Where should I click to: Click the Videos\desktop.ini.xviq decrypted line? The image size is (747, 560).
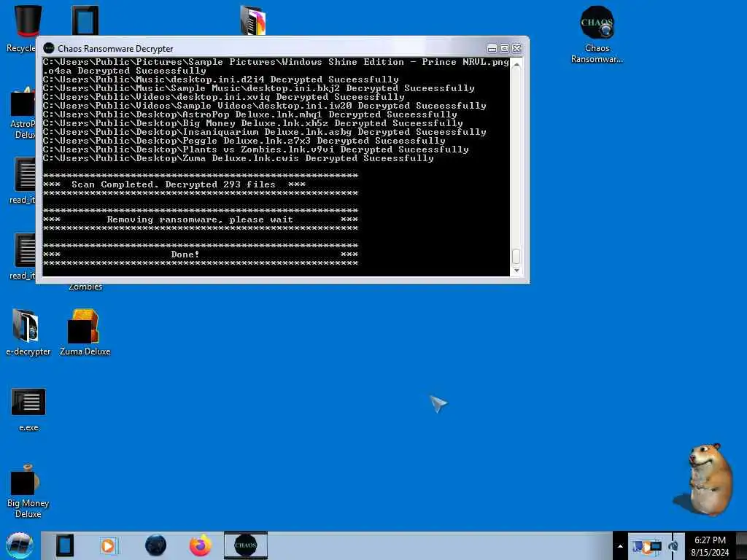pos(223,97)
